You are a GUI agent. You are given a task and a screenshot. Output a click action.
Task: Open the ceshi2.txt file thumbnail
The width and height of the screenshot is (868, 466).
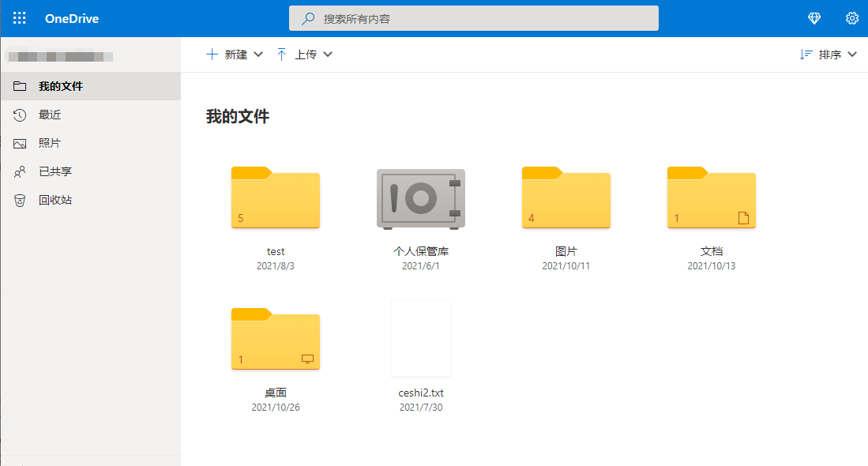click(x=421, y=338)
